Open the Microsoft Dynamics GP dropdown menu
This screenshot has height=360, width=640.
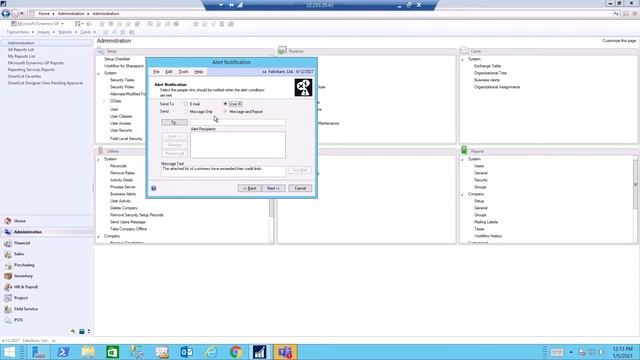[x=38, y=24]
